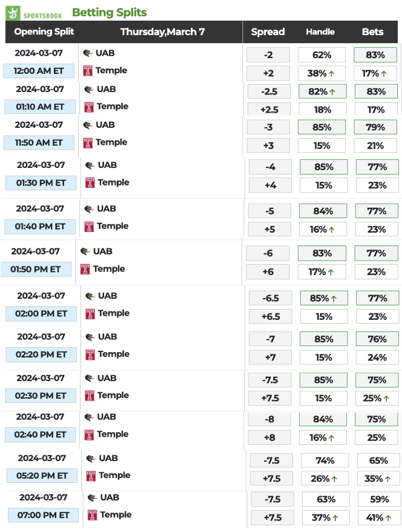402x532 pixels.
Task: Click the -6.5 spread cell
Action: click(270, 298)
